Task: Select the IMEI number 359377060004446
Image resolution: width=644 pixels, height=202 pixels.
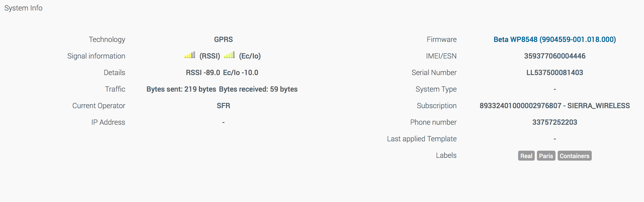Action: (555, 56)
